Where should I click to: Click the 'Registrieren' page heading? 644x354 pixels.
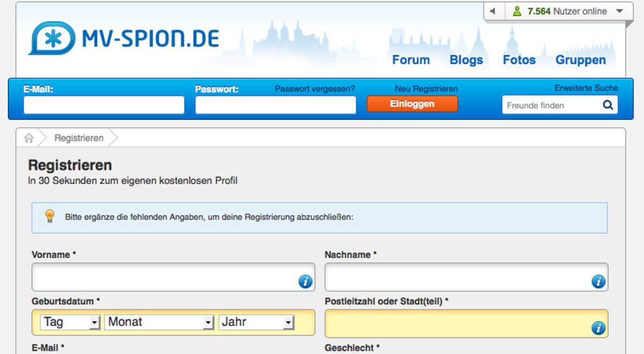point(70,165)
